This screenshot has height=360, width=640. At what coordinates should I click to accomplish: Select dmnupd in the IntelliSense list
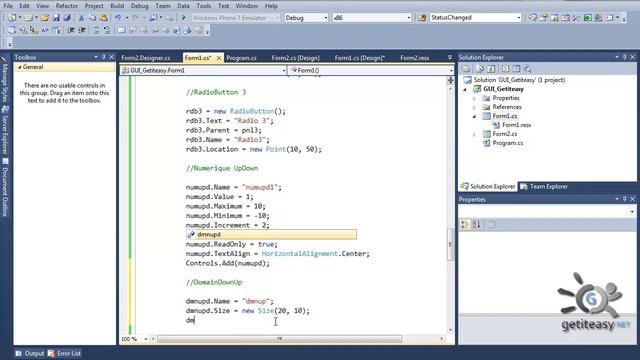click(271, 235)
